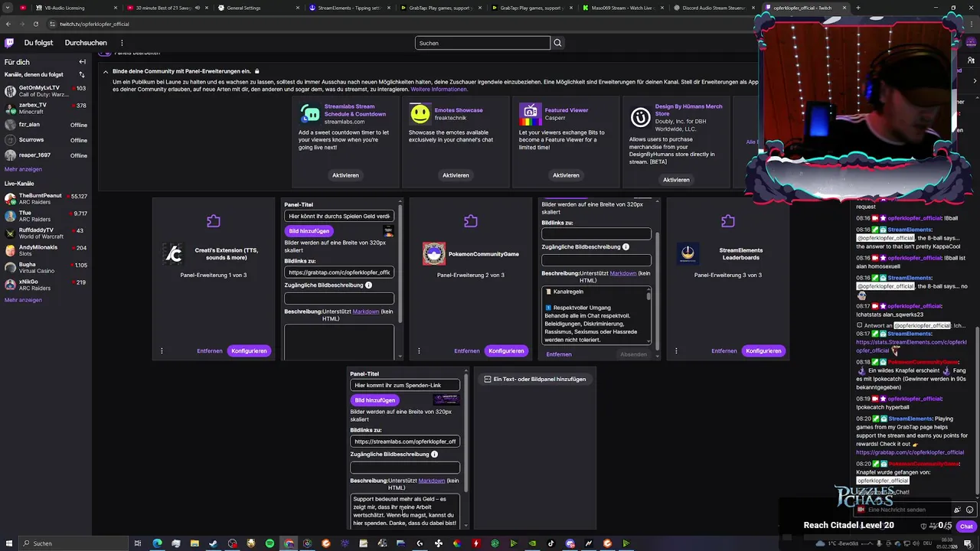This screenshot has width=980, height=551.
Task: Show info for Bildbeschreibung in Kanalregeln panel
Action: point(626,247)
